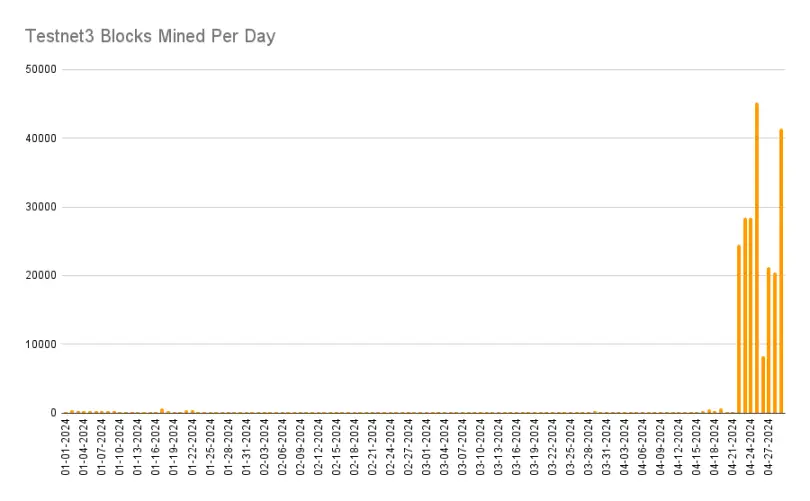
Task: Click the 01-01-2024 x-axis date label
Action: coord(66,448)
